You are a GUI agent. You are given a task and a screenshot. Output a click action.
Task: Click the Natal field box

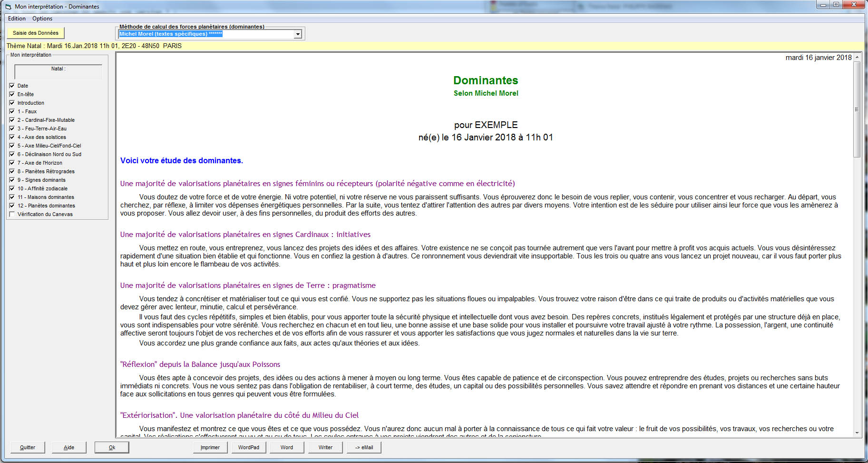[x=59, y=72]
